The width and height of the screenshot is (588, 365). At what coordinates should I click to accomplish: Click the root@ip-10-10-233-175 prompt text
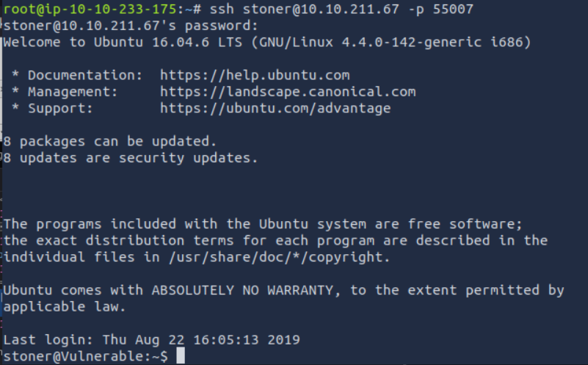click(x=92, y=9)
